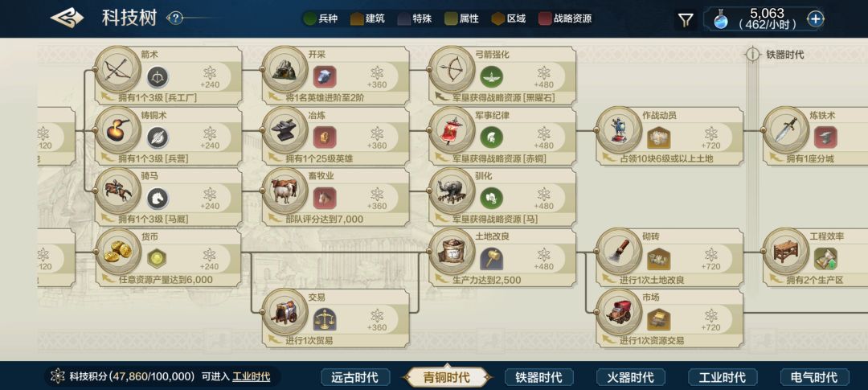Open the question mark help icon

click(174, 18)
